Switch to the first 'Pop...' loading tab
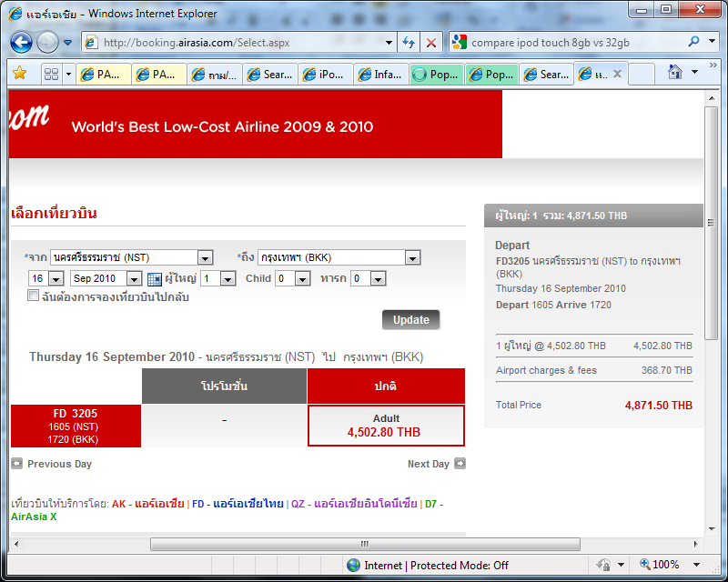 point(437,75)
